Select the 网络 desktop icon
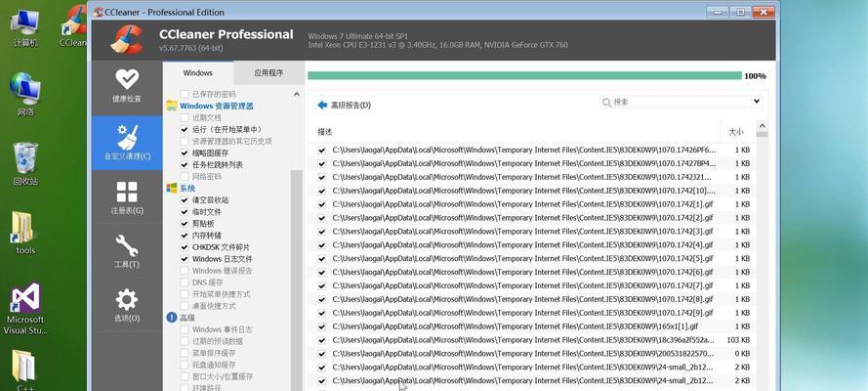The height and width of the screenshot is (391, 868). coord(25,94)
